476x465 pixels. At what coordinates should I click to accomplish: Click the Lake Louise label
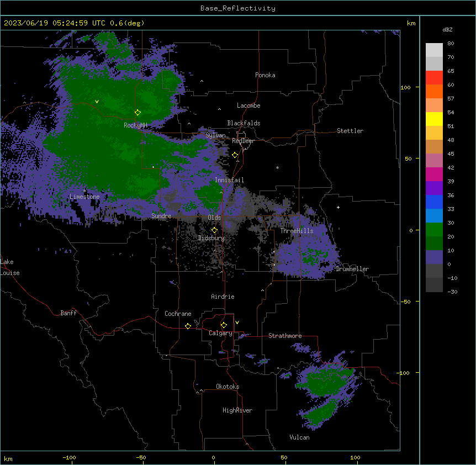[x=10, y=267]
